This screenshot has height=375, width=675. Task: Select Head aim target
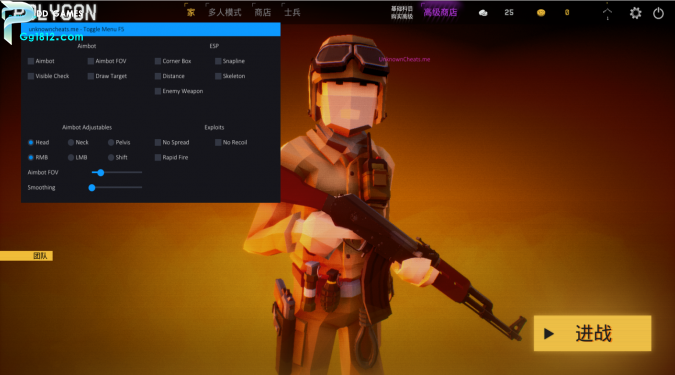tap(31, 143)
